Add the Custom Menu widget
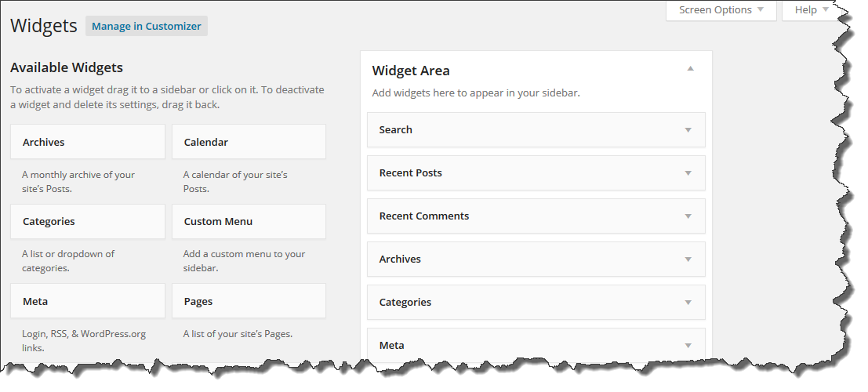868x392 pixels. (249, 222)
